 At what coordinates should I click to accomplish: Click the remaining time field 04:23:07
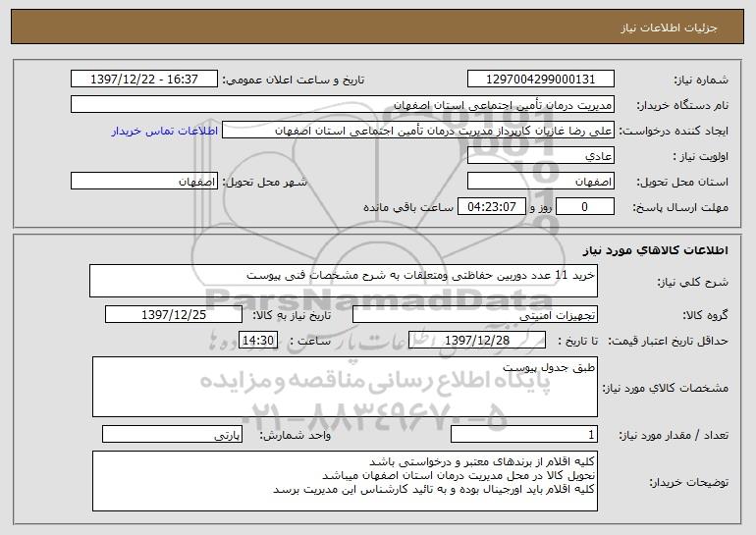coord(491,207)
